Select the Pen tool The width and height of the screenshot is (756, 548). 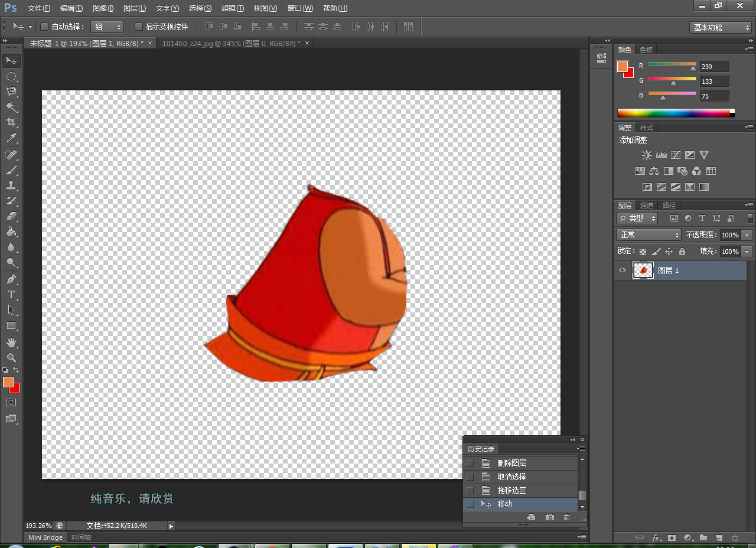[11, 279]
